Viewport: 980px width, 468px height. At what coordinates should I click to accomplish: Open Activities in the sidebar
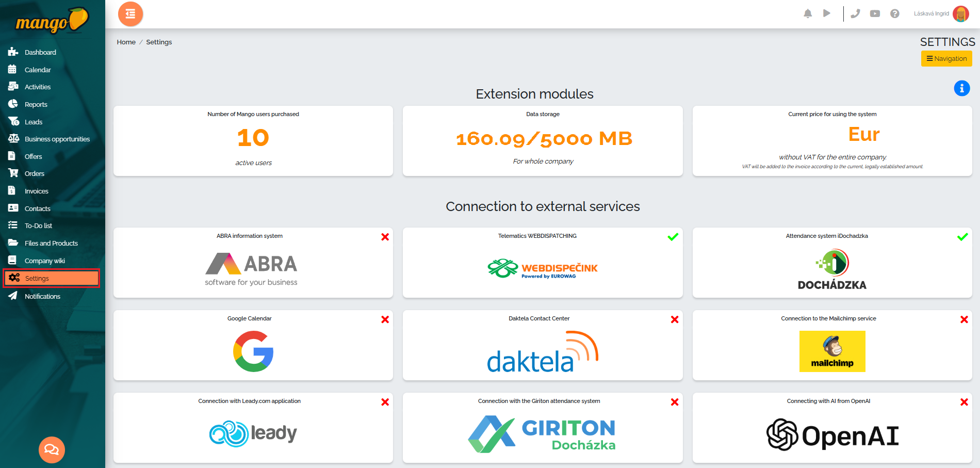point(38,87)
